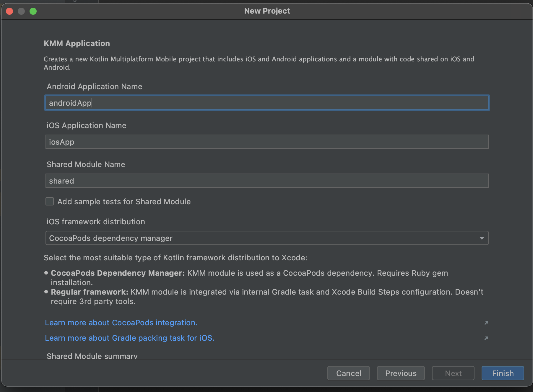The image size is (533, 392).
Task: Click the KMM Application heading
Action: pyautogui.click(x=77, y=43)
